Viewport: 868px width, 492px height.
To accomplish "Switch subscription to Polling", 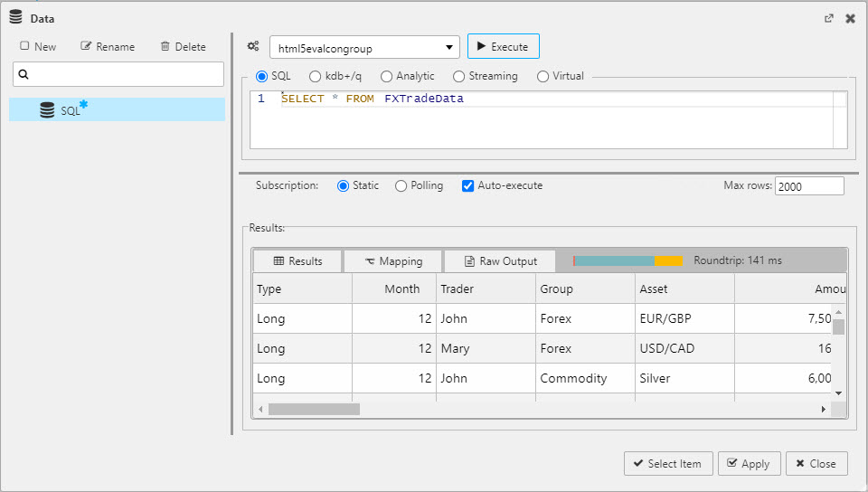I will tap(401, 185).
